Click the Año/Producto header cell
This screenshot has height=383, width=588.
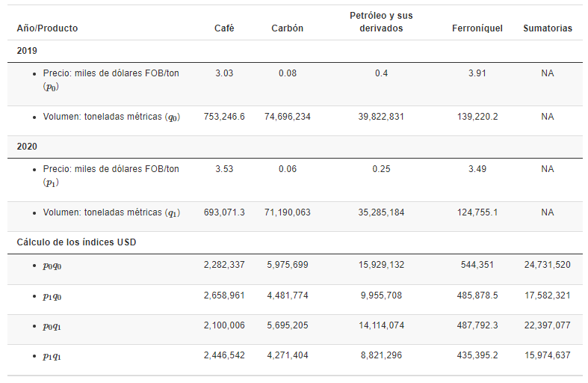point(47,28)
